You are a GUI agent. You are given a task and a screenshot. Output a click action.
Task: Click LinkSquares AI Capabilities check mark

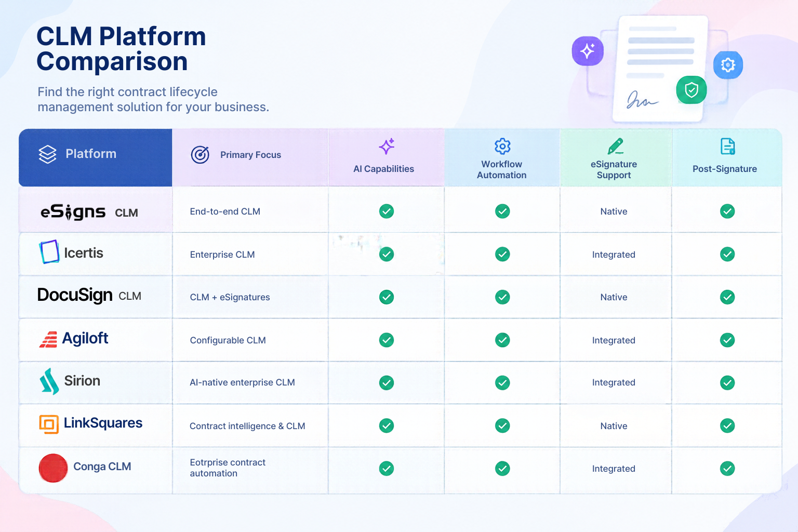(387, 425)
